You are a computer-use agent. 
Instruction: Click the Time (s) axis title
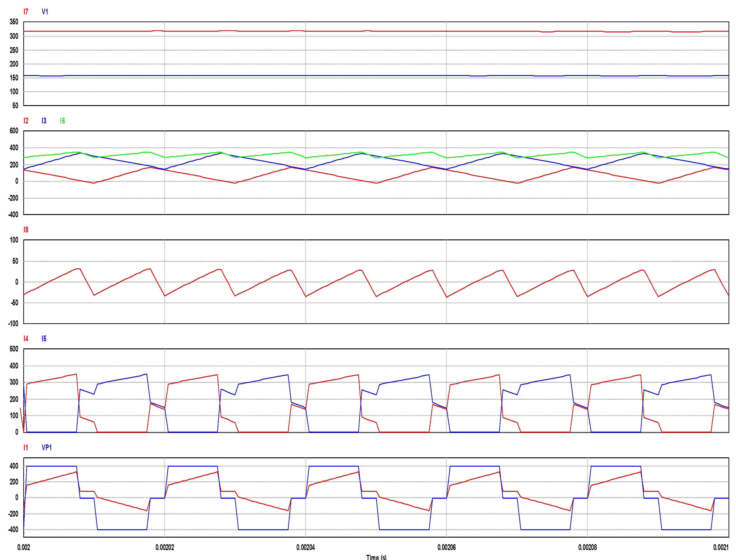point(376,557)
